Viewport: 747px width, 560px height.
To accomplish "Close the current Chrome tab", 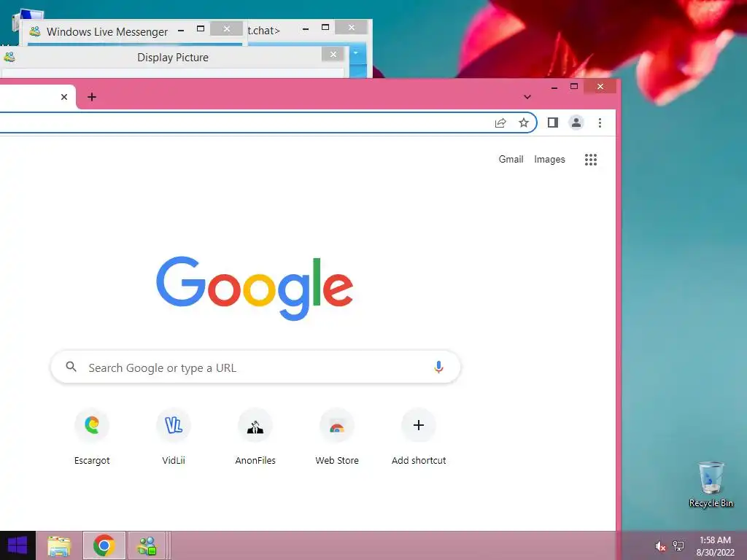I will 64,97.
